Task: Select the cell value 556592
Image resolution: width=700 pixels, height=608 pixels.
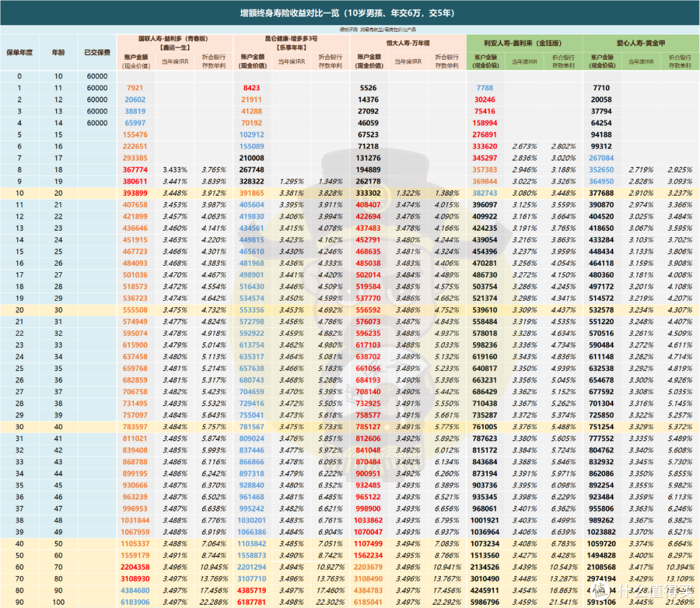Action: tap(368, 310)
